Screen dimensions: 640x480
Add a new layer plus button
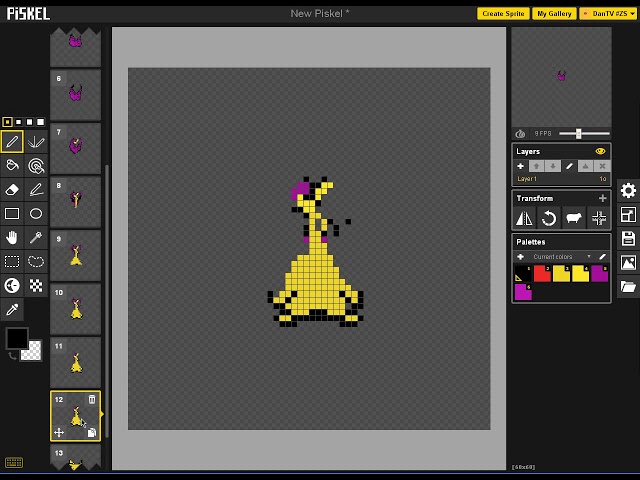tap(520, 166)
